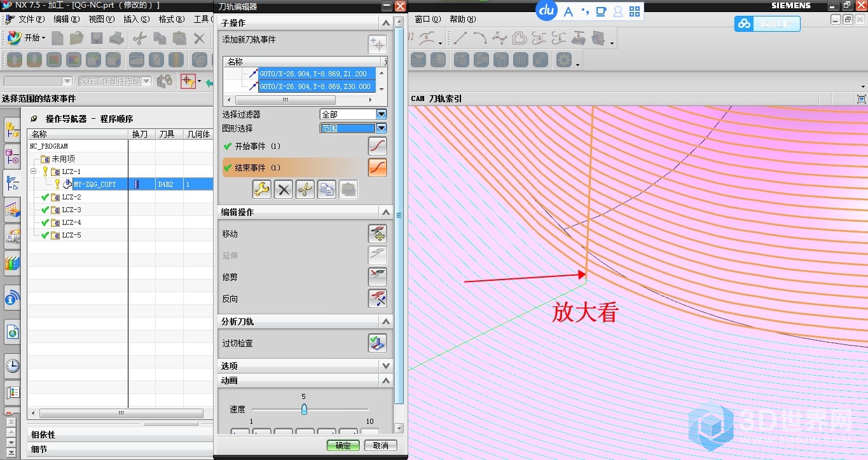Expand the Options (选项) section
Screen dimensions: 868x460
tap(385, 366)
